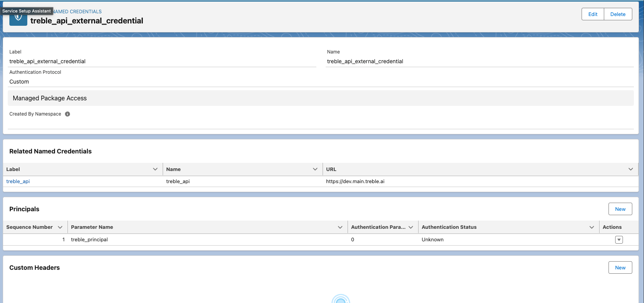
Task: Go to Named Credentials breadcrumb link
Action: pos(77,12)
